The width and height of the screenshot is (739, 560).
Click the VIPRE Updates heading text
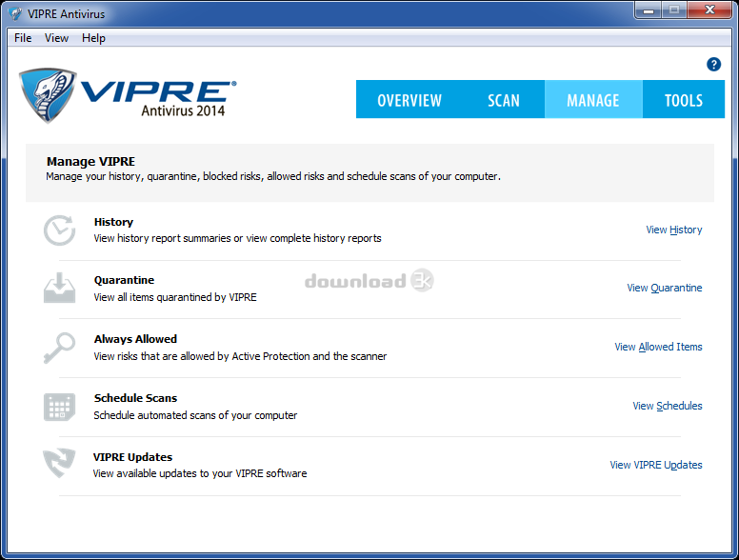[132, 457]
